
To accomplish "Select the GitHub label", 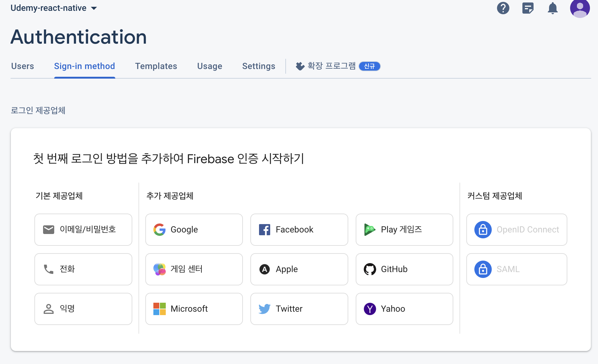I will [394, 269].
